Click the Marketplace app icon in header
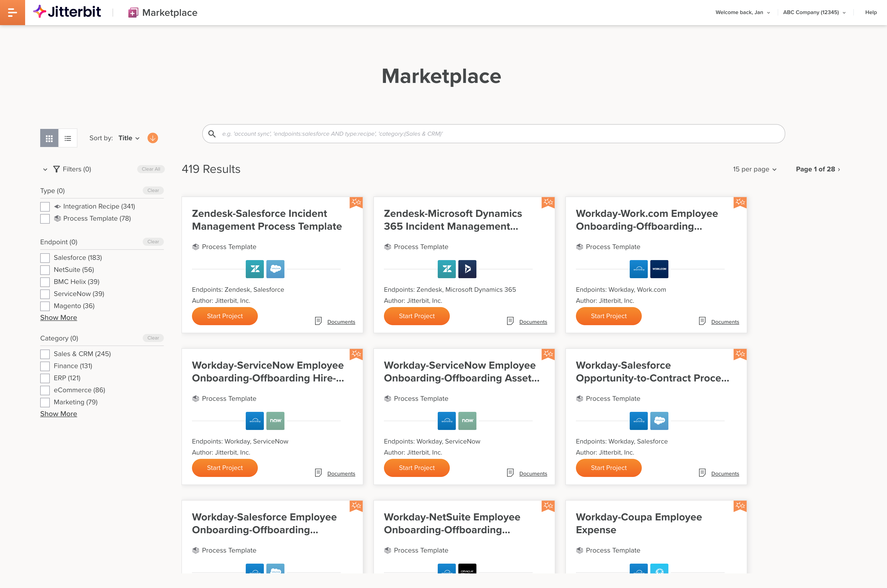Screen dimensions: 887x588 [x=133, y=13]
